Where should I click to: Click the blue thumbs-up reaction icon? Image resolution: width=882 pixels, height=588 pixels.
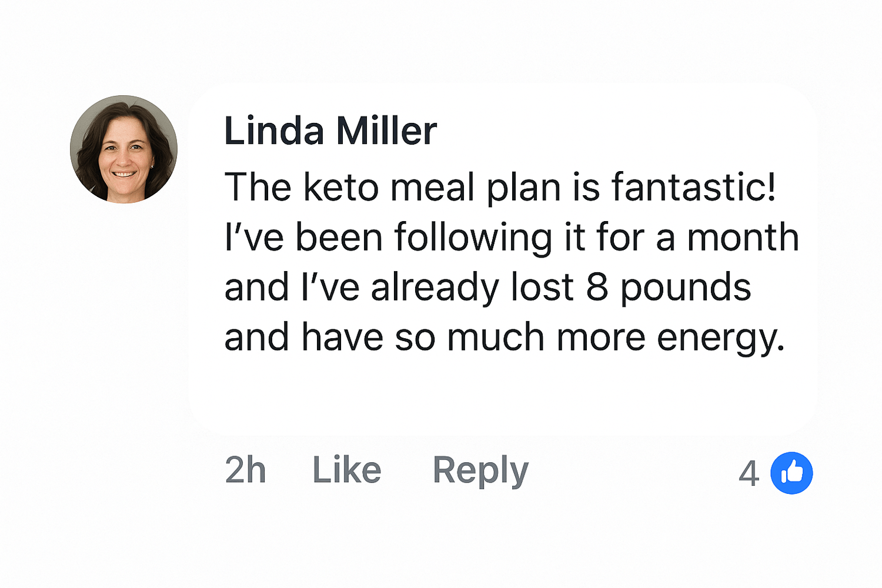pyautogui.click(x=791, y=473)
